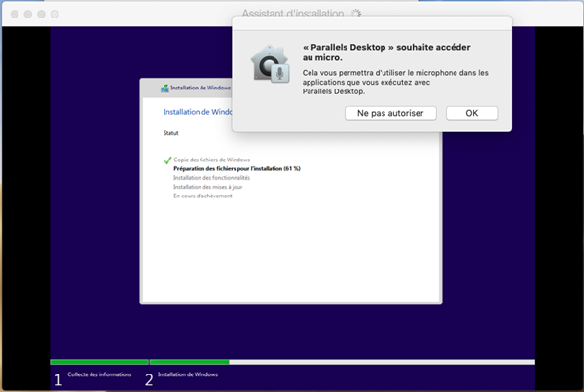Viewport: 584px width, 392px height.
Task: Click "Installation des mises à jour" step
Action: coord(208,187)
